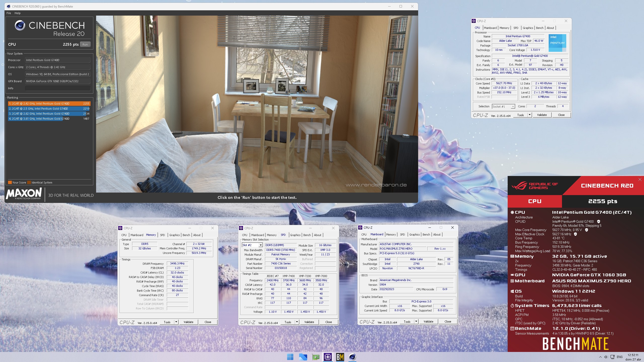Open the blue app icon next to Start in taskbar
Image resolution: width=644 pixels, height=362 pixels.
tap(303, 357)
